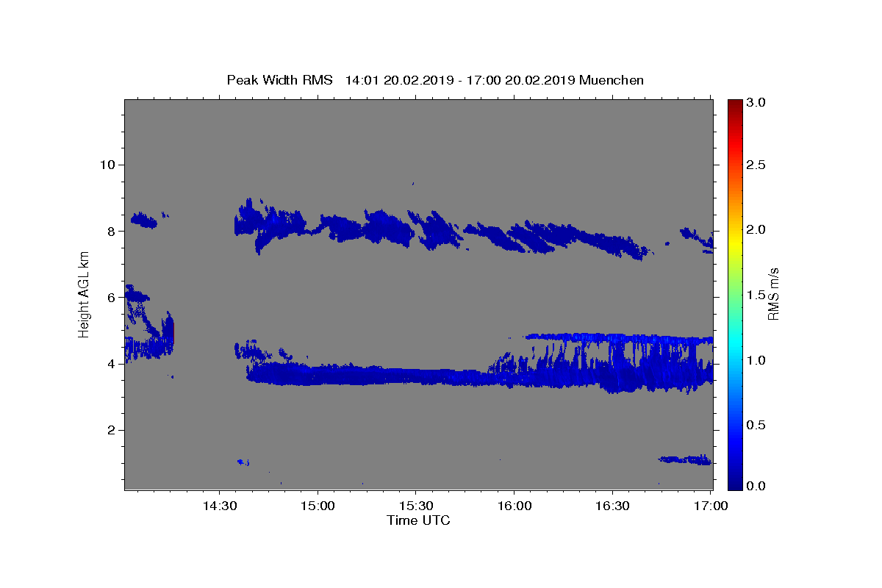Click the red high-RMS streak near 5 km
Screen dimensions: 882x588
pyautogui.click(x=173, y=331)
